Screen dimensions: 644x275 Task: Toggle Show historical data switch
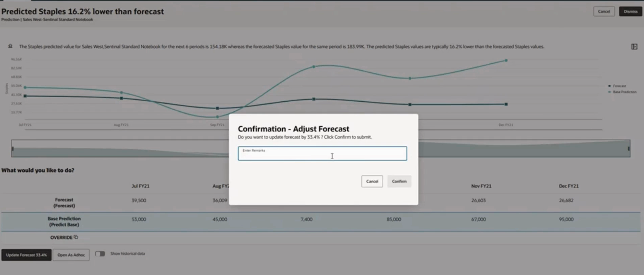point(100,253)
